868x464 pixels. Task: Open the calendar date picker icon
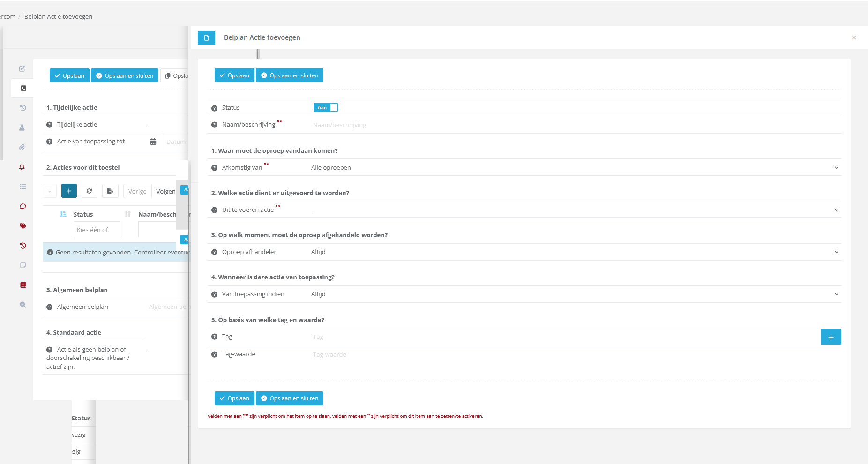(x=153, y=142)
